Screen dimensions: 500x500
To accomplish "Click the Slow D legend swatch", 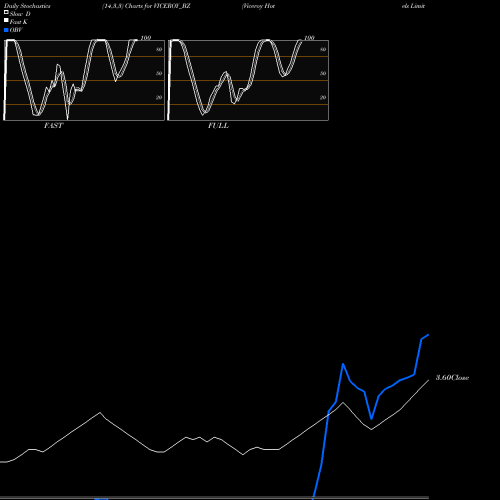I will point(6,12).
